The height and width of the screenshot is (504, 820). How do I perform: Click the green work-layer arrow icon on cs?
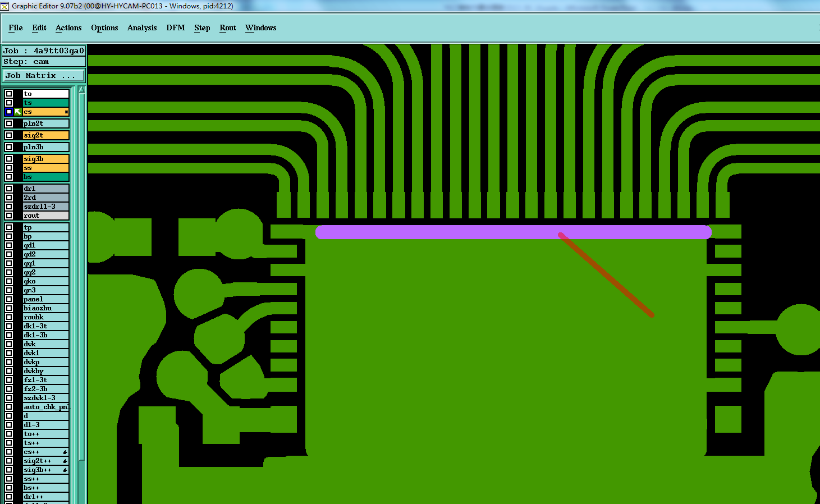pos(18,112)
